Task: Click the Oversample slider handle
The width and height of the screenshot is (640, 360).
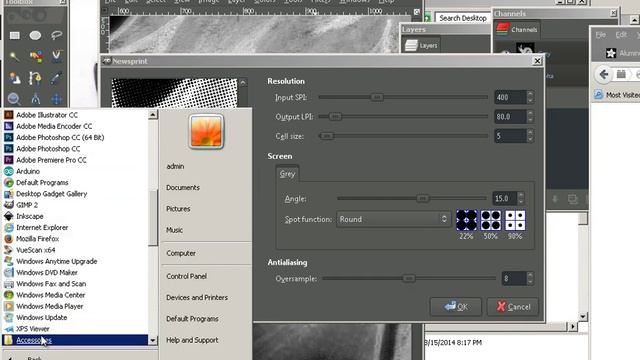Action: (x=409, y=278)
